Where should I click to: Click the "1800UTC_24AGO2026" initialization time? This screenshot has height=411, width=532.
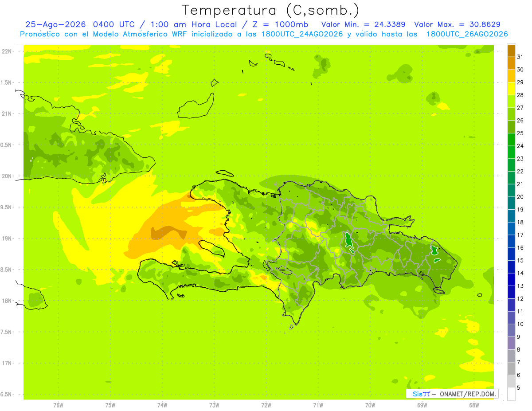301,34
